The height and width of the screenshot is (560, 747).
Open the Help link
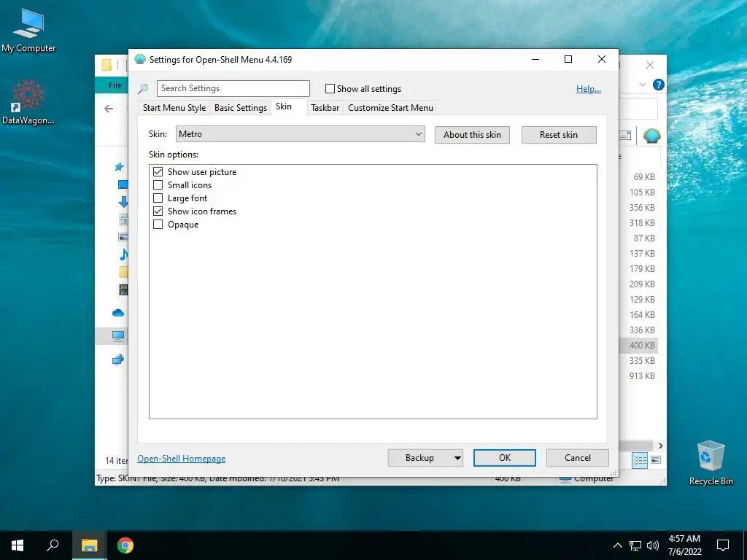(589, 88)
